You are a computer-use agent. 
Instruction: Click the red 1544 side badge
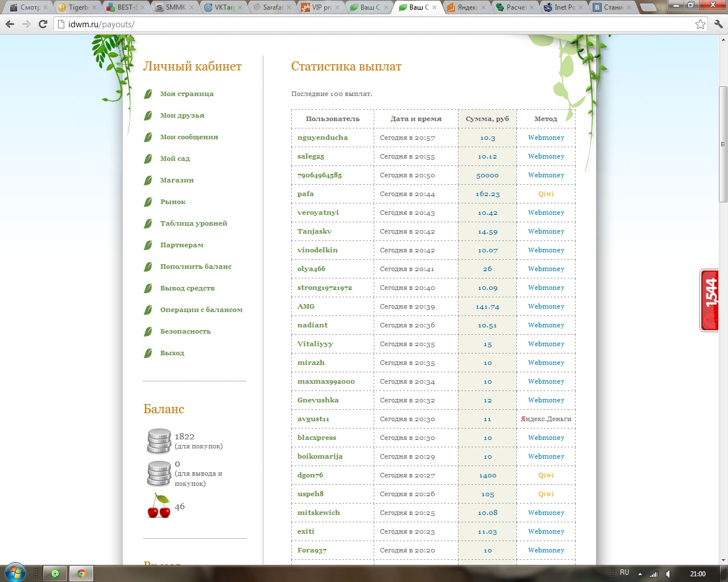pyautogui.click(x=709, y=300)
